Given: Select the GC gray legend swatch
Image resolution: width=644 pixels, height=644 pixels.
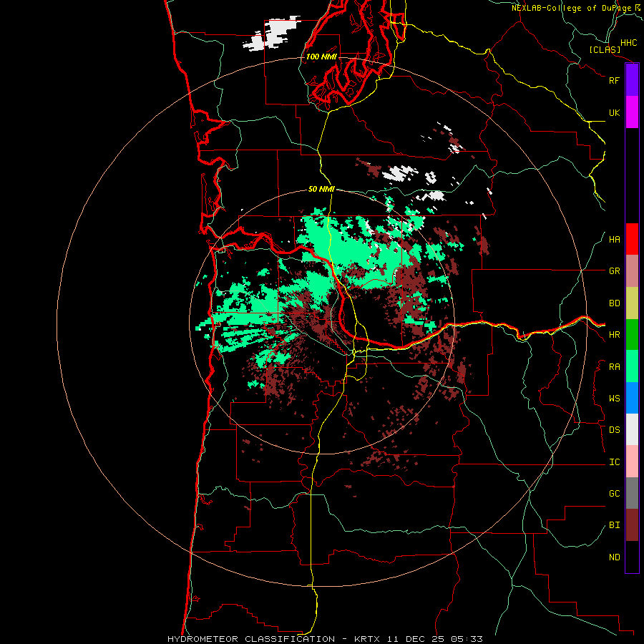Looking at the screenshot, I should [632, 493].
